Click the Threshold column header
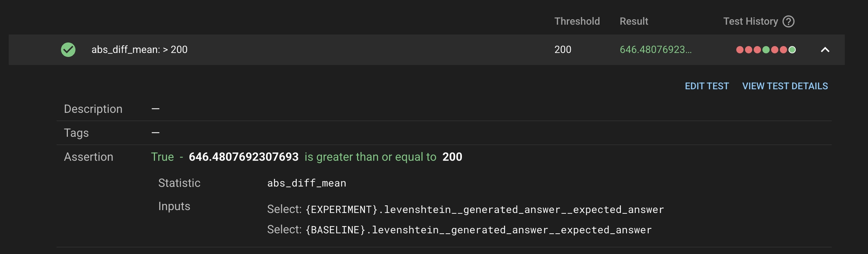Image resolution: width=868 pixels, height=254 pixels. pos(577,21)
